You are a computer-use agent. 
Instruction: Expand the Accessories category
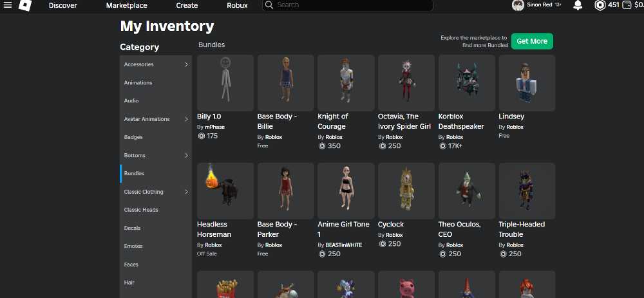(x=156, y=64)
